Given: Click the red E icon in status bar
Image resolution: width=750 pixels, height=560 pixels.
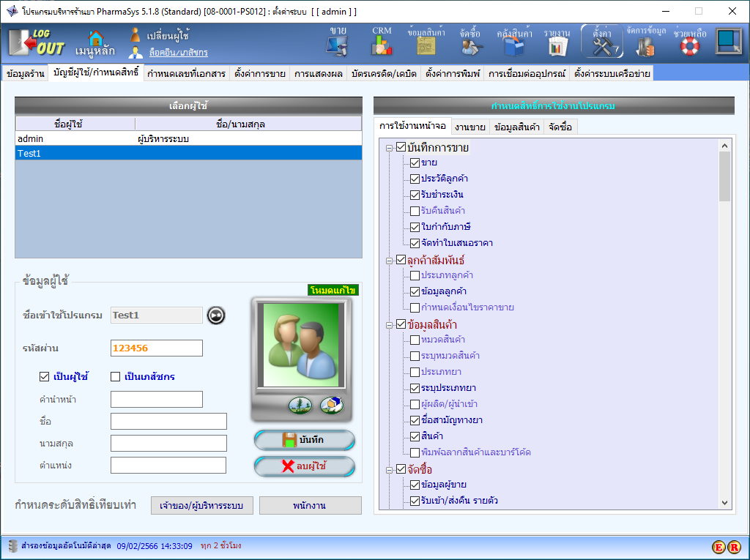Looking at the screenshot, I should 719,547.
